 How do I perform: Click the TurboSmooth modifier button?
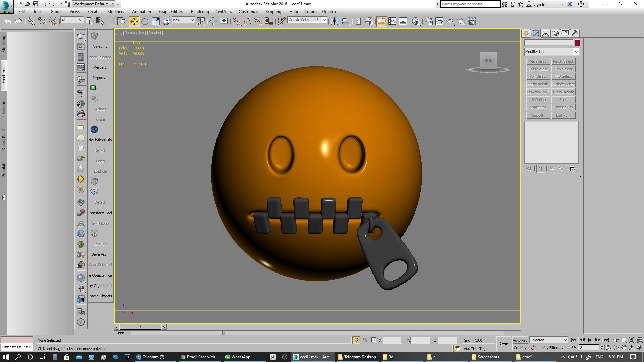pos(563,92)
